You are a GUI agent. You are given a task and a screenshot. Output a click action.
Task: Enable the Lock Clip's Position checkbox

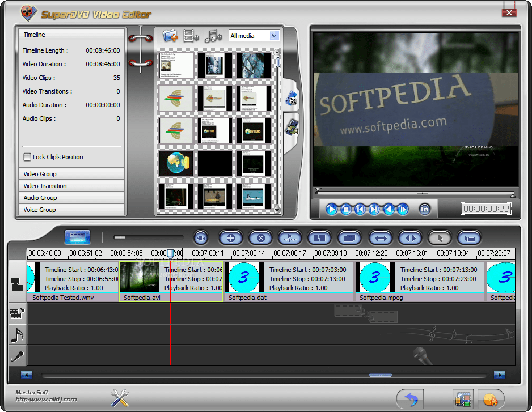click(x=26, y=157)
